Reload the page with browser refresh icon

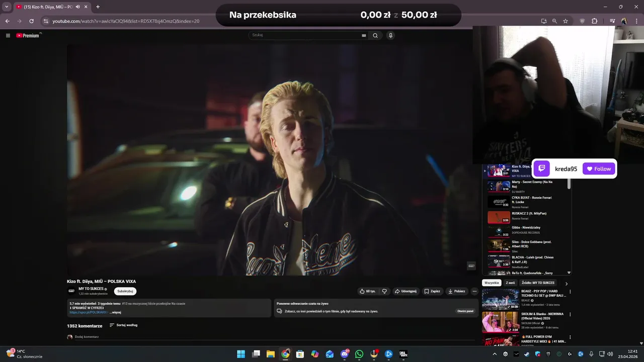point(31,21)
